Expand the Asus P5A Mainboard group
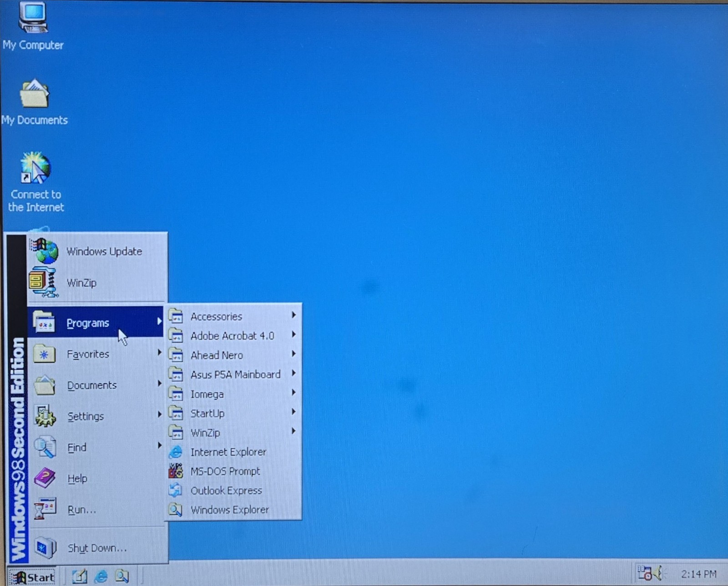 (233, 374)
